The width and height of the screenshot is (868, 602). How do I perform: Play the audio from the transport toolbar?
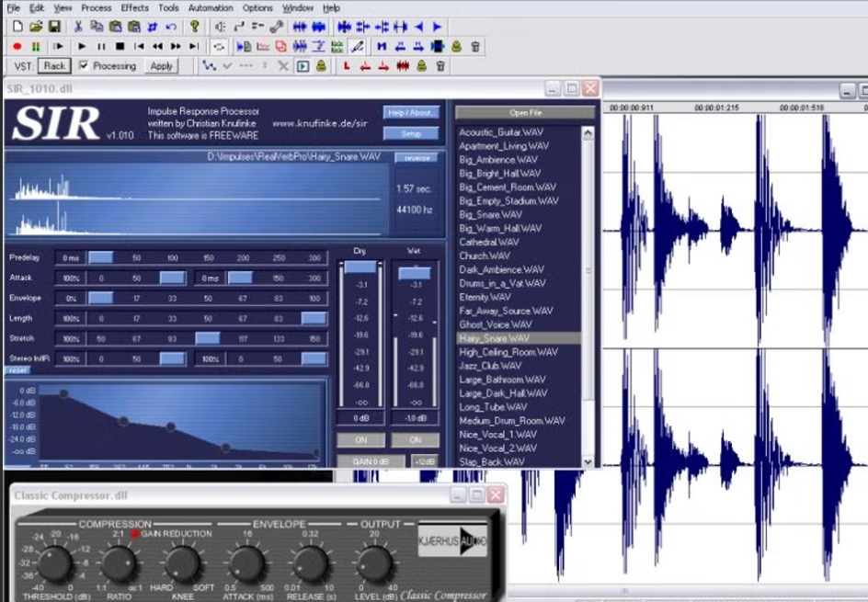point(82,47)
